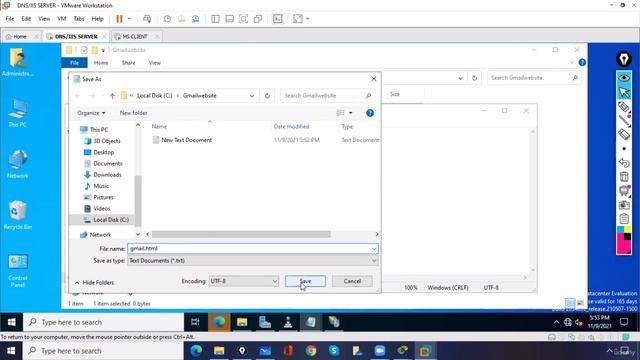Click Hide Folders in Save As dialog
The image size is (640, 360).
coord(94,282)
